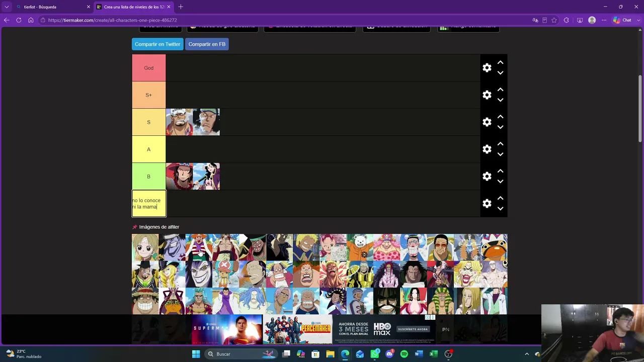Open WhatsApp from the taskbar

click(375, 354)
